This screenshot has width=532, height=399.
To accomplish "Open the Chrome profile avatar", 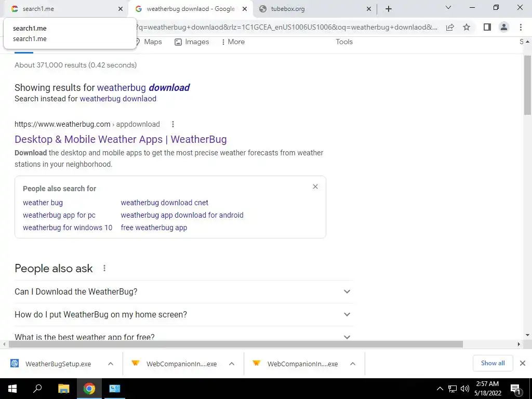I will pyautogui.click(x=504, y=27).
